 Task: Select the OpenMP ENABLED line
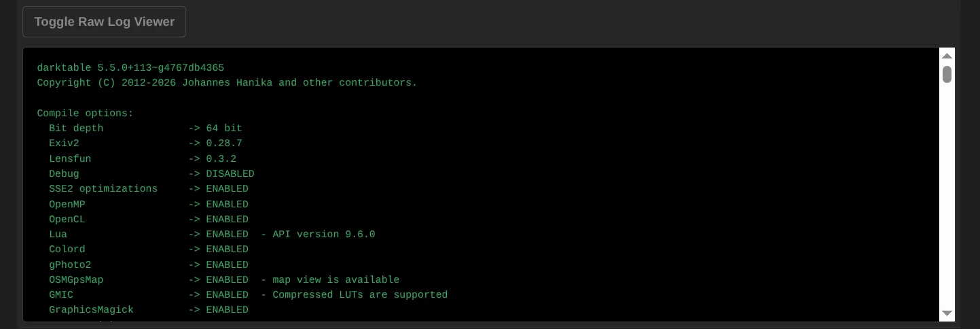pos(149,205)
